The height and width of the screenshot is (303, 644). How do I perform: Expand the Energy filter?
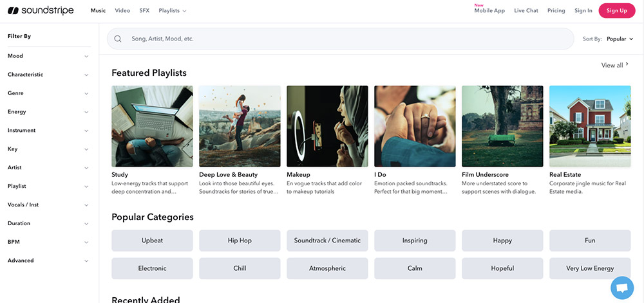(x=48, y=112)
